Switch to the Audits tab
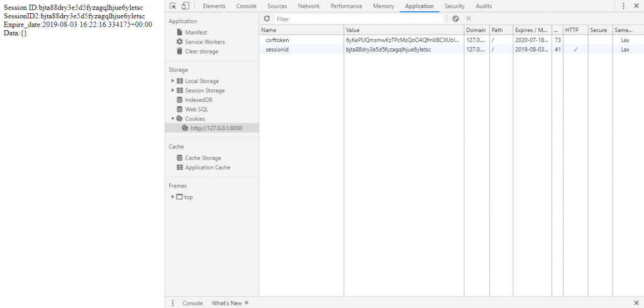The width and height of the screenshot is (644, 308). (484, 6)
